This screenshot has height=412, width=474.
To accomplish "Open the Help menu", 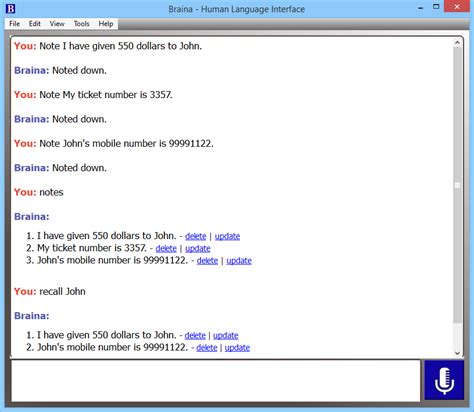I will click(x=106, y=24).
